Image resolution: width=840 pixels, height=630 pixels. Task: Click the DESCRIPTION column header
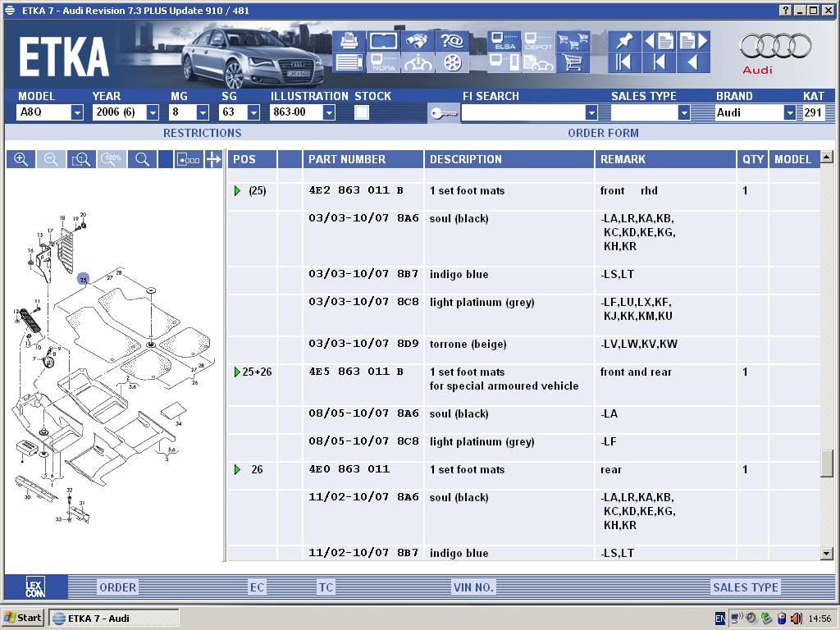click(x=509, y=159)
